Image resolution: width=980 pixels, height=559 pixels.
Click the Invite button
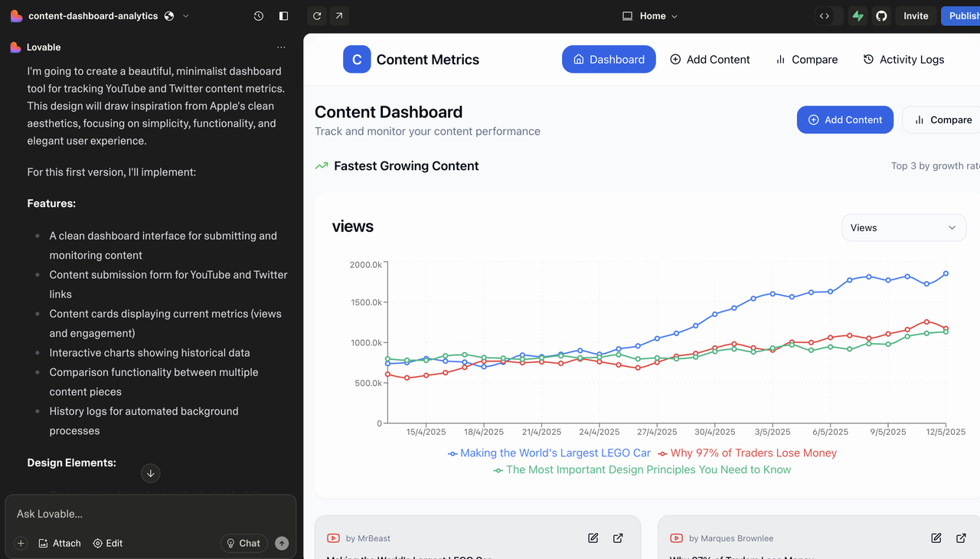pos(916,16)
